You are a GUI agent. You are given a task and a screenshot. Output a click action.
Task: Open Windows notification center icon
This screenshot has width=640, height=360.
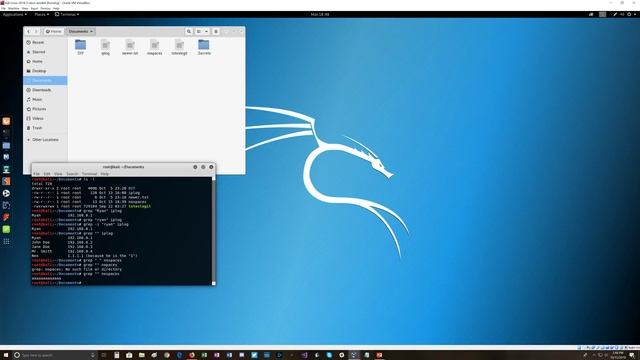(632, 355)
